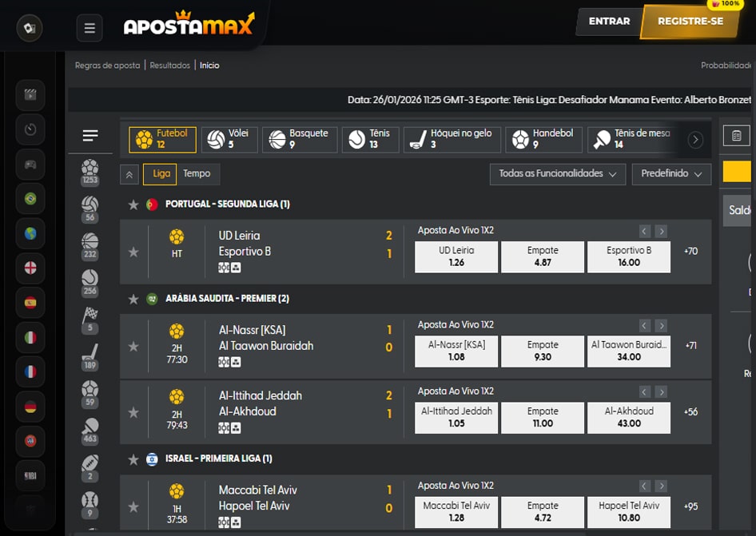Favorite the Arábia Saudita - Premier league

click(133, 300)
